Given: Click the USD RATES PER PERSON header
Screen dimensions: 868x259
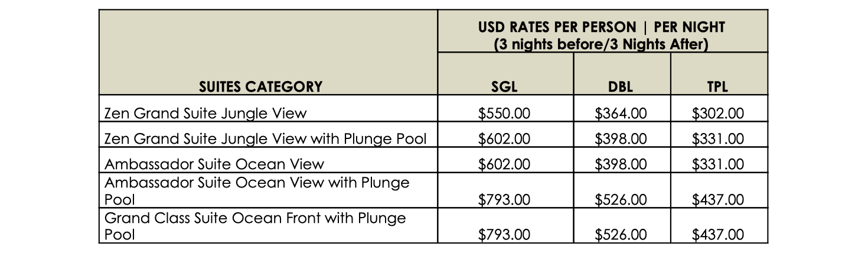Looking at the screenshot, I should 602,27.
